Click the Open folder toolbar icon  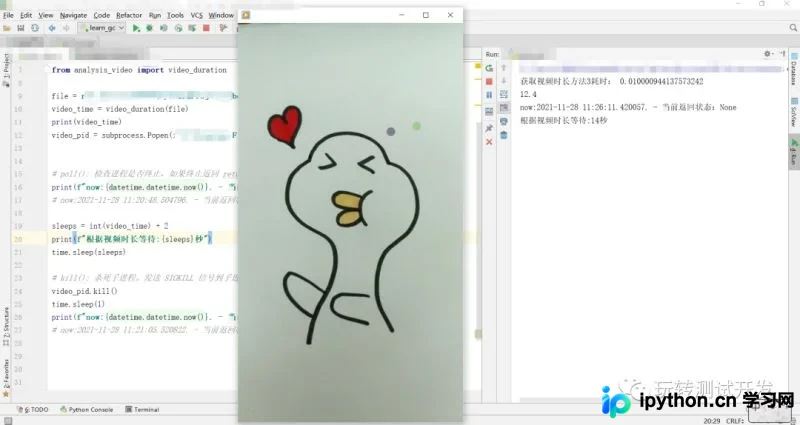pos(7,28)
